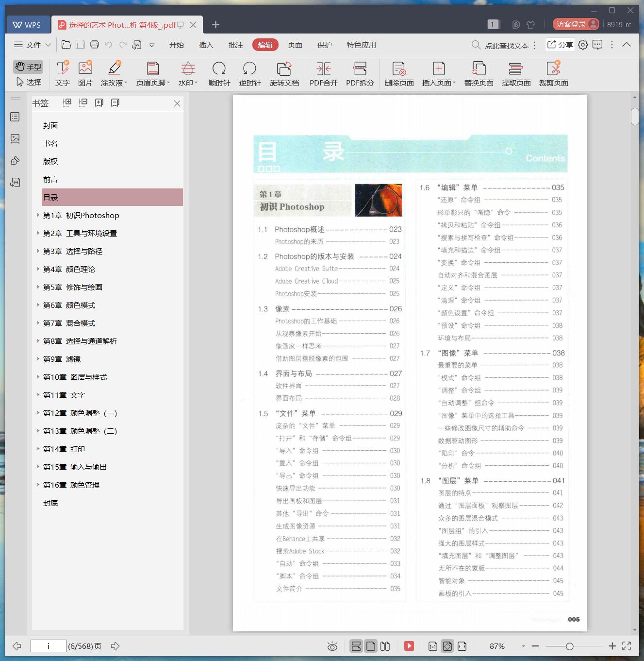Image resolution: width=644 pixels, height=661 pixels.
Task: Click Replace Page (替换页面)
Action: (x=479, y=74)
